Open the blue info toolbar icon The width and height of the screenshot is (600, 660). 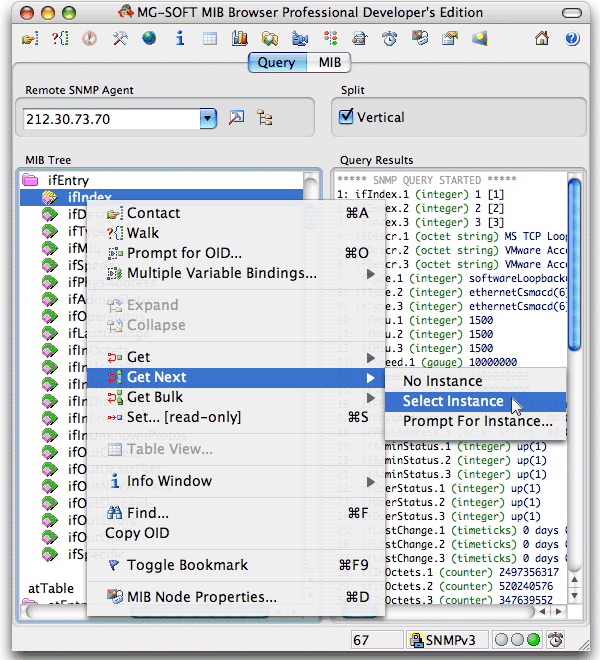[180, 38]
